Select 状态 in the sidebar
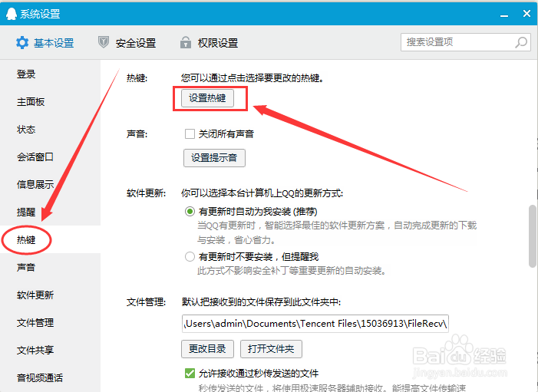Viewport: 538px width, 392px height. (x=50, y=130)
